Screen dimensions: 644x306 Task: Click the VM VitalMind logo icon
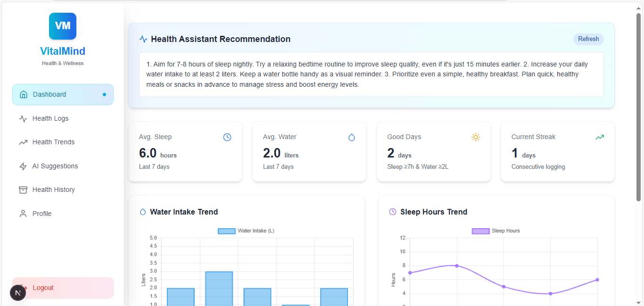click(63, 26)
